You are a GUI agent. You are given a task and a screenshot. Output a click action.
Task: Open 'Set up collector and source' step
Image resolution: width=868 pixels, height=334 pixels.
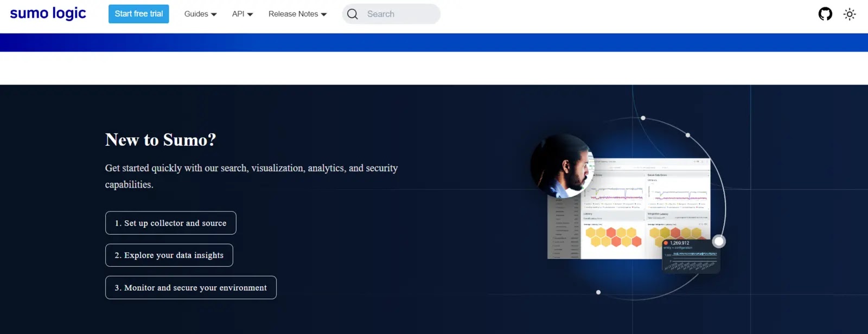(171, 223)
